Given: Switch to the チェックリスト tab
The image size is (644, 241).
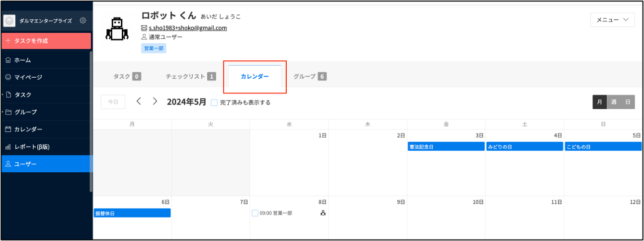Looking at the screenshot, I should pyautogui.click(x=190, y=77).
